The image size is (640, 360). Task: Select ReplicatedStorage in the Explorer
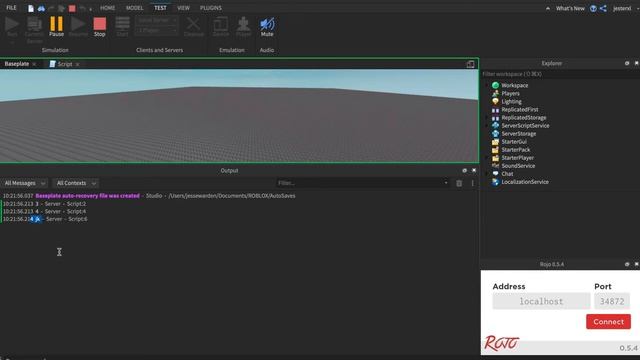click(x=524, y=118)
